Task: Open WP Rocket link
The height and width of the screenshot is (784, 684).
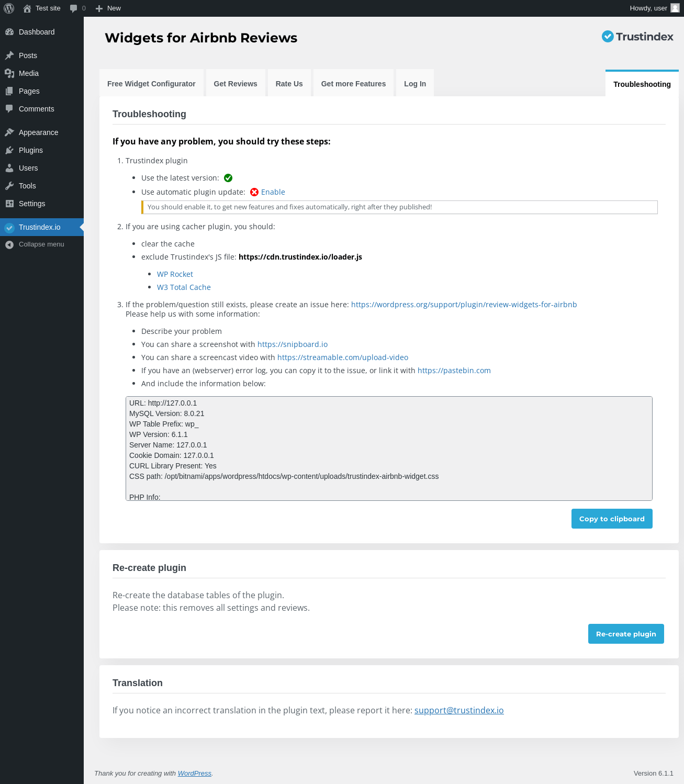Action: click(x=175, y=274)
